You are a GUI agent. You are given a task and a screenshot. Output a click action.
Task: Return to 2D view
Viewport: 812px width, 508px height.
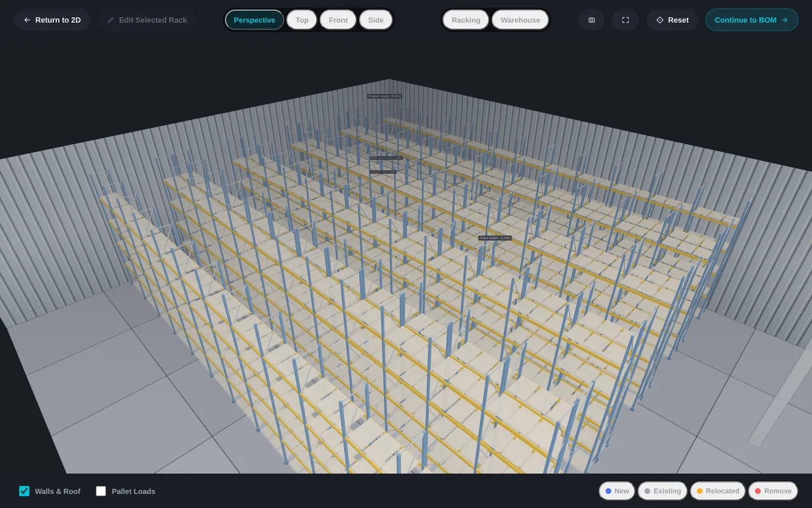(x=52, y=20)
